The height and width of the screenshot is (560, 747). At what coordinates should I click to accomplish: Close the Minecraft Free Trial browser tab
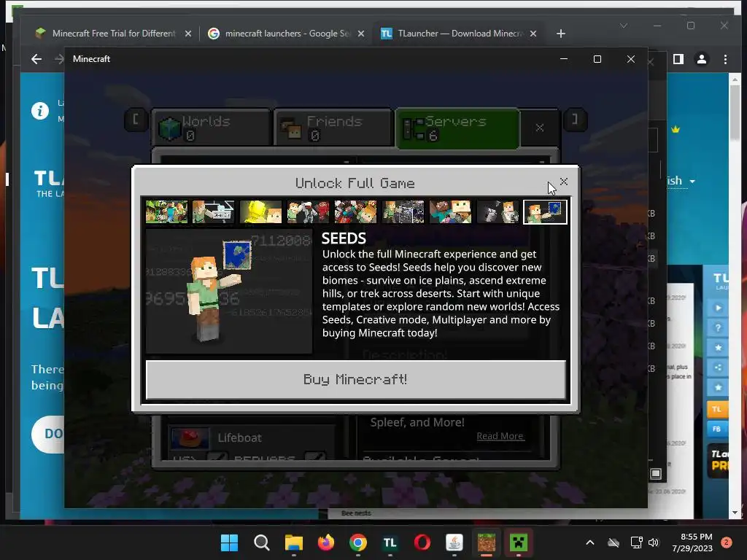pos(188,34)
